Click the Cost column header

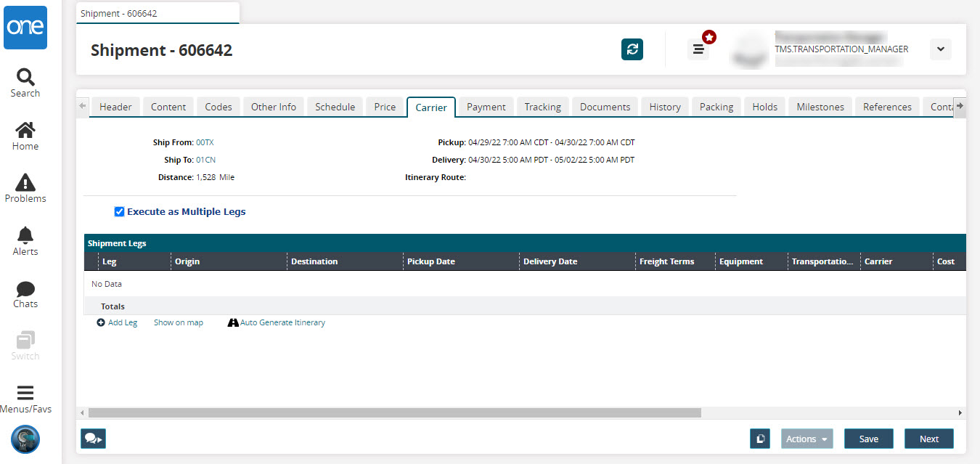(950, 261)
